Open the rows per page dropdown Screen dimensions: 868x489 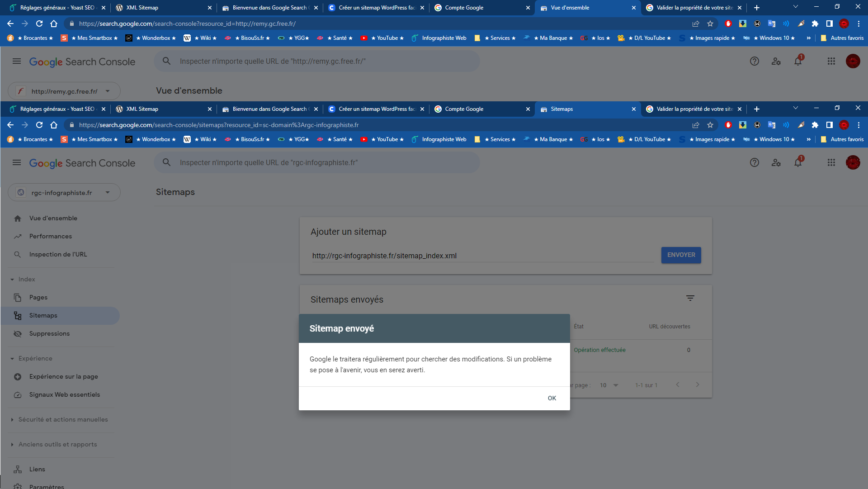(x=609, y=385)
